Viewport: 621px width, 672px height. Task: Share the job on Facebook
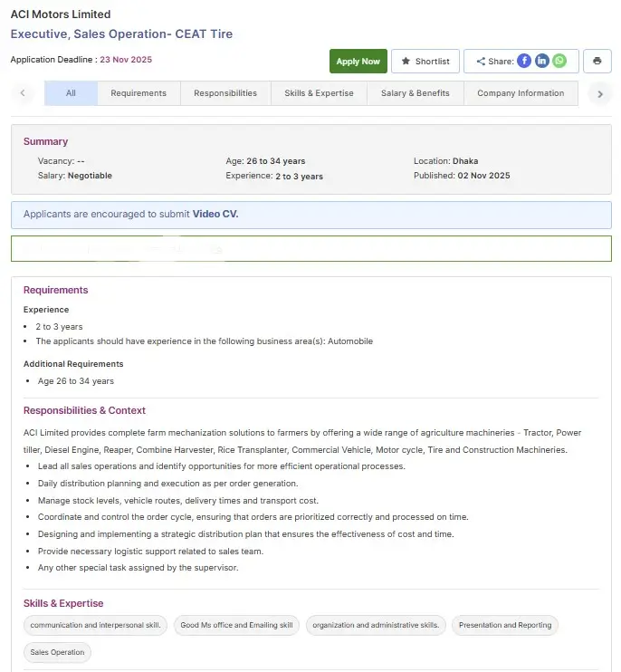[524, 61]
